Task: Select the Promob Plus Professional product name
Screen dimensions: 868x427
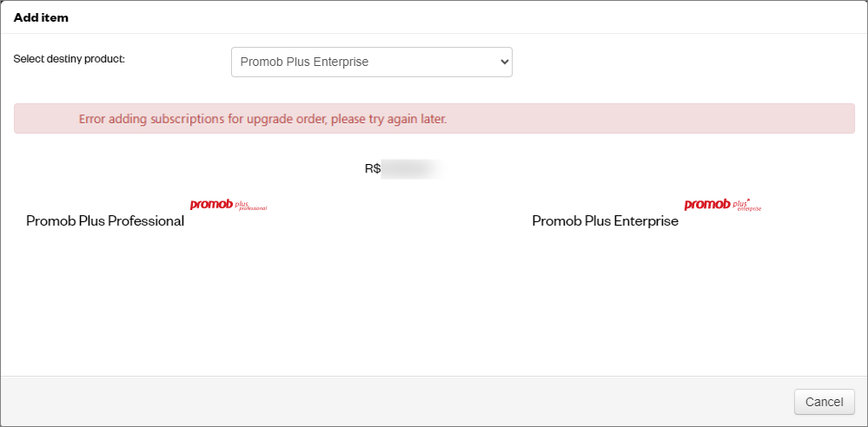Action: (105, 221)
